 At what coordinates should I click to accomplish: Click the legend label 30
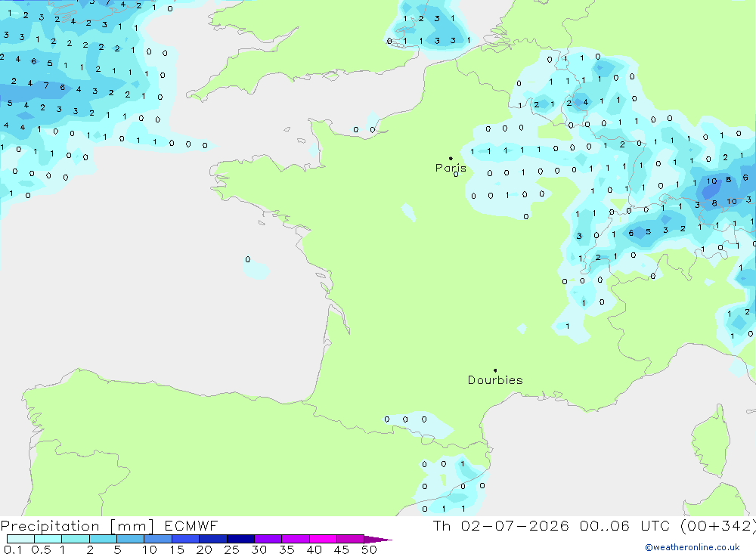click(x=259, y=549)
